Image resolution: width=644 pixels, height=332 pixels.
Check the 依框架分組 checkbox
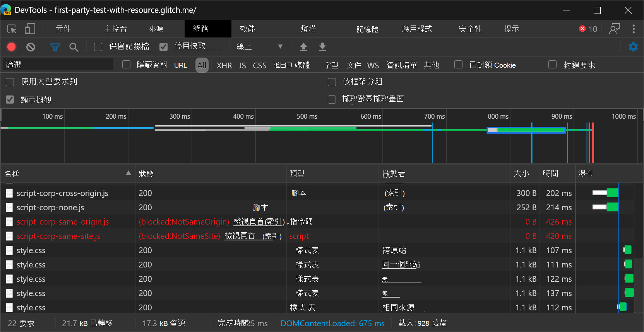tap(332, 82)
